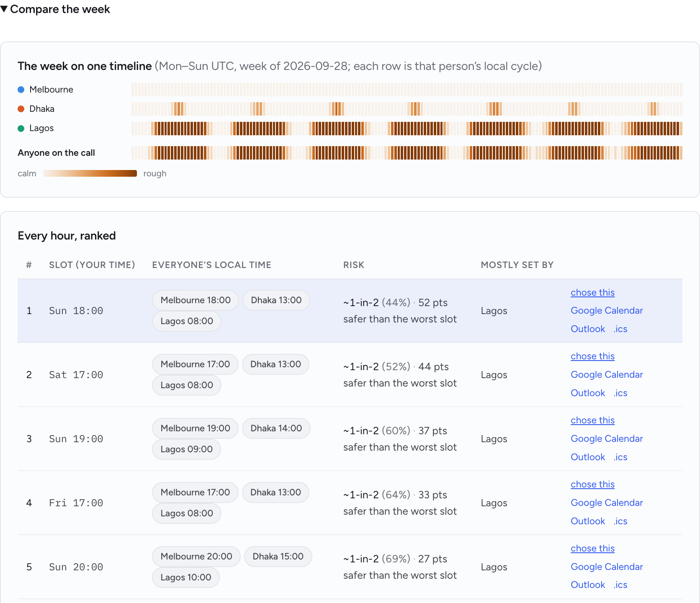Open Google Calendar link for Sat 17:00
This screenshot has width=700, height=603.
[x=607, y=375]
